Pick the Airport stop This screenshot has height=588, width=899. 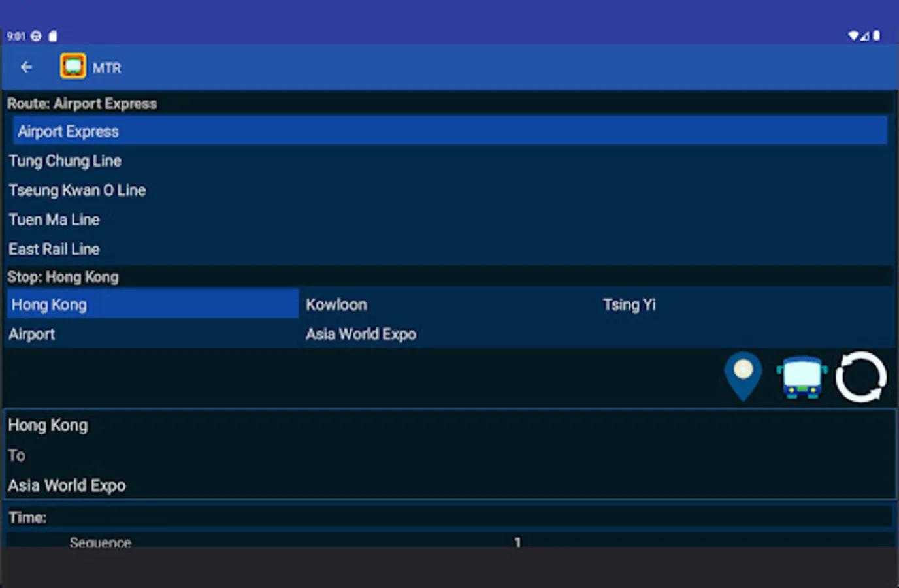(153, 334)
